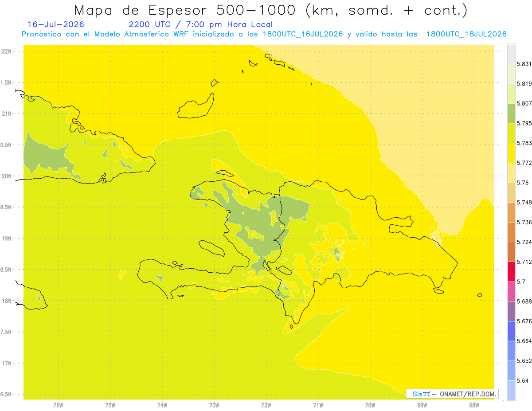Click the '68W' longitude label
Viewport: 532px width, 411px height.
(x=474, y=405)
